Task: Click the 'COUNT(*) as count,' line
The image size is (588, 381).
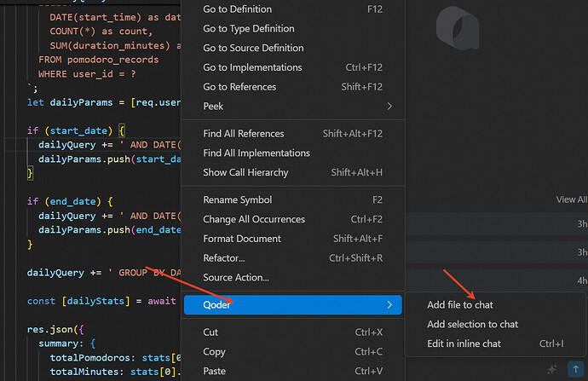Action: [x=101, y=32]
